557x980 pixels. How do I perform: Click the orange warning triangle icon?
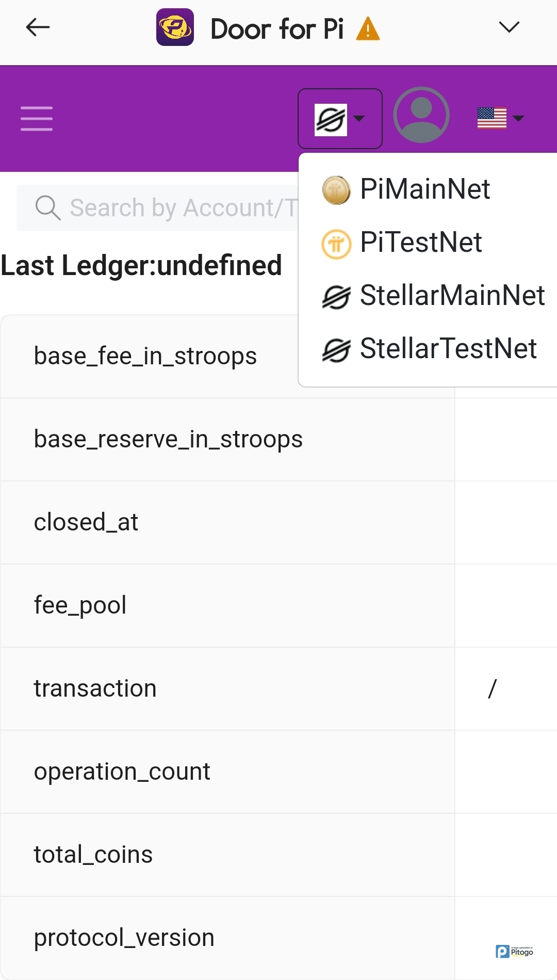(x=368, y=29)
